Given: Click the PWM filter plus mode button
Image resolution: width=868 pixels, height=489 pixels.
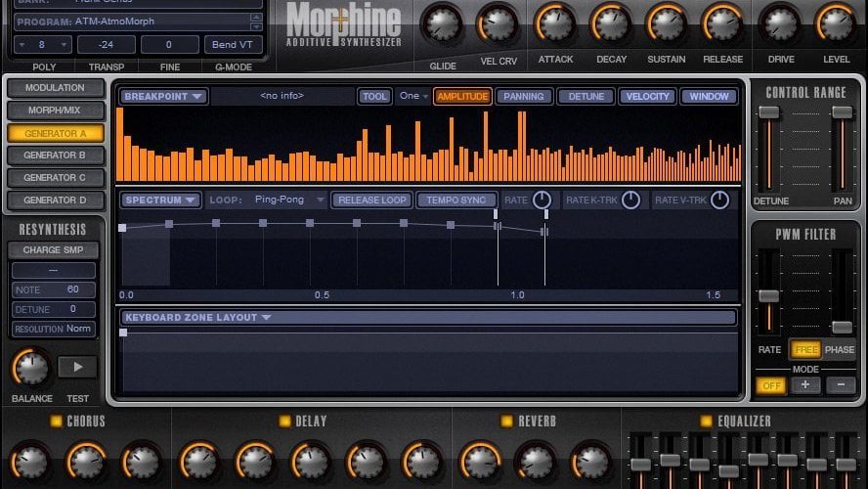Looking at the screenshot, I should point(805,385).
